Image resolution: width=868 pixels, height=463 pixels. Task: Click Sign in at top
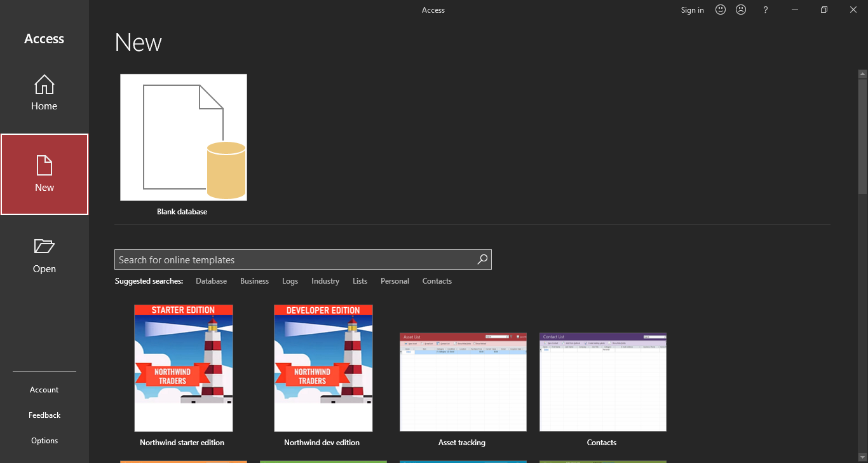point(692,10)
